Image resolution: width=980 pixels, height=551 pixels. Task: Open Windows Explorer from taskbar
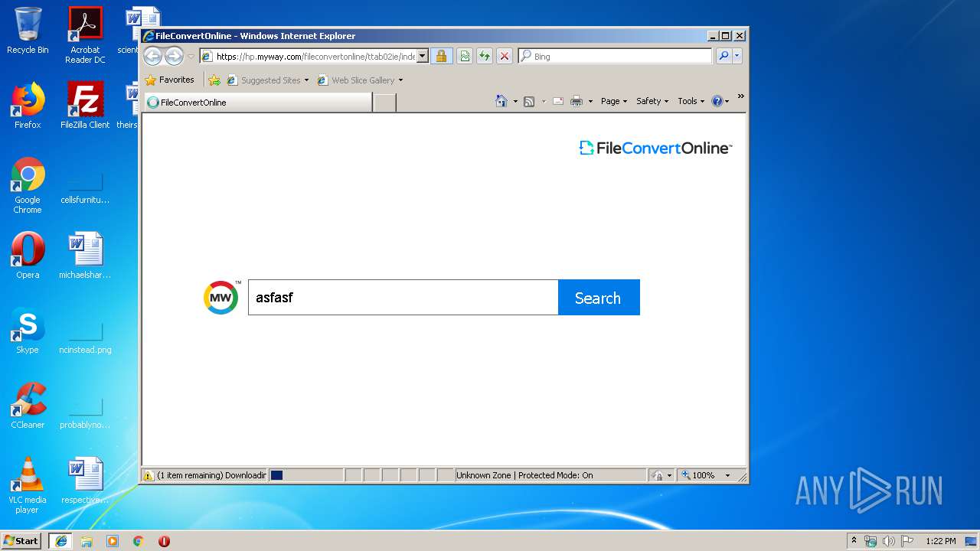87,541
